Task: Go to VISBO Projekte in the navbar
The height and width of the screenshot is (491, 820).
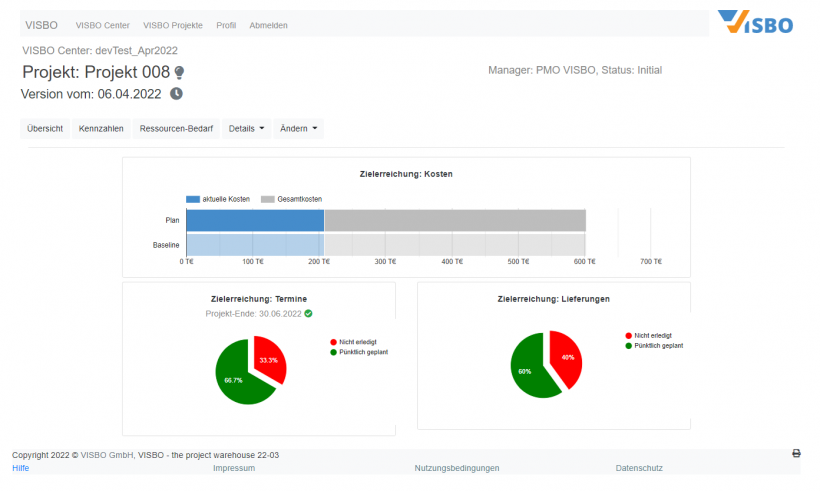Action: 173,25
